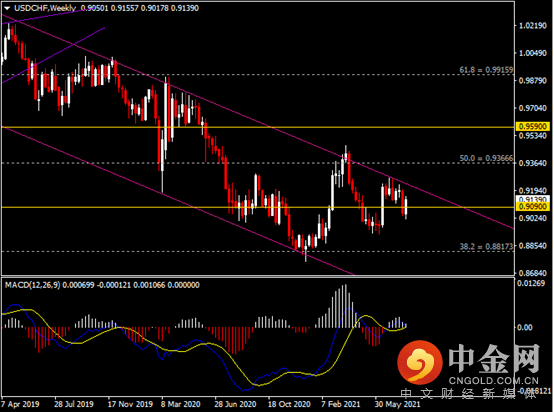Screen dimensions: 554x412
Task: Click the 61.8 = 0.99159 Fibonacci label
Action: pos(486,70)
